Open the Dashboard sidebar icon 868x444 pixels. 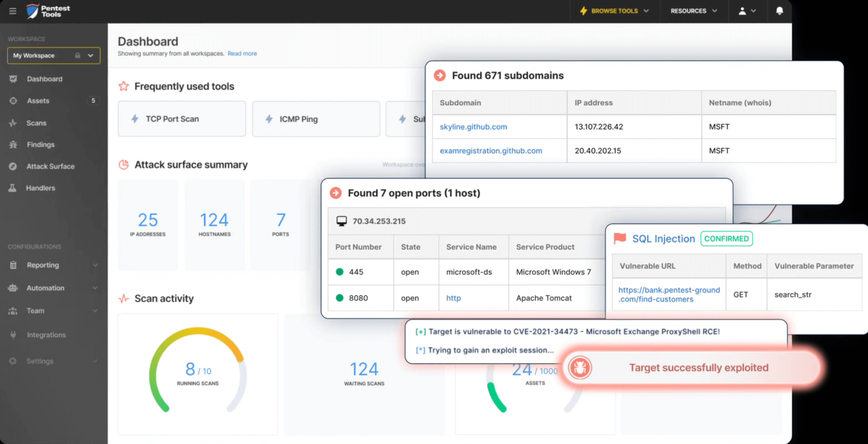click(45, 79)
